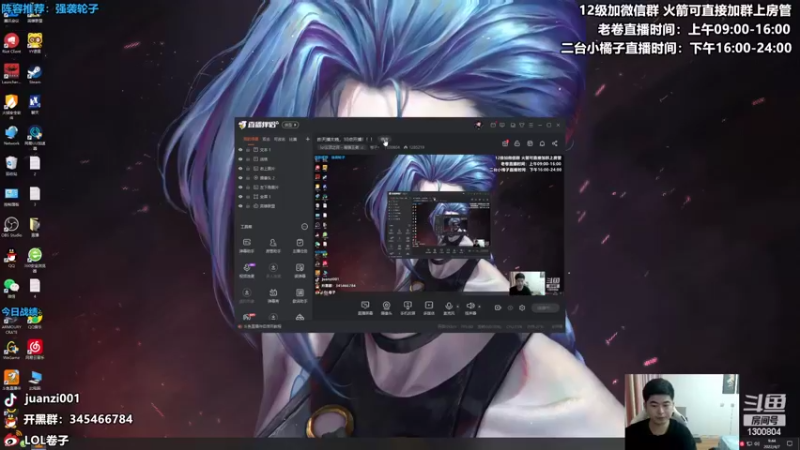The width and height of the screenshot is (800, 450).
Task: Open the Windows notification center in taskbar
Action: [x=790, y=443]
